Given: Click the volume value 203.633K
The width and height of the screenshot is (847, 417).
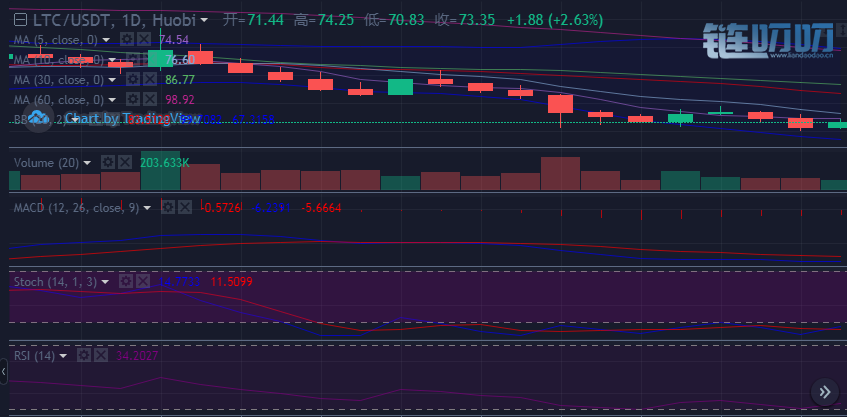Looking at the screenshot, I should click(x=165, y=163).
